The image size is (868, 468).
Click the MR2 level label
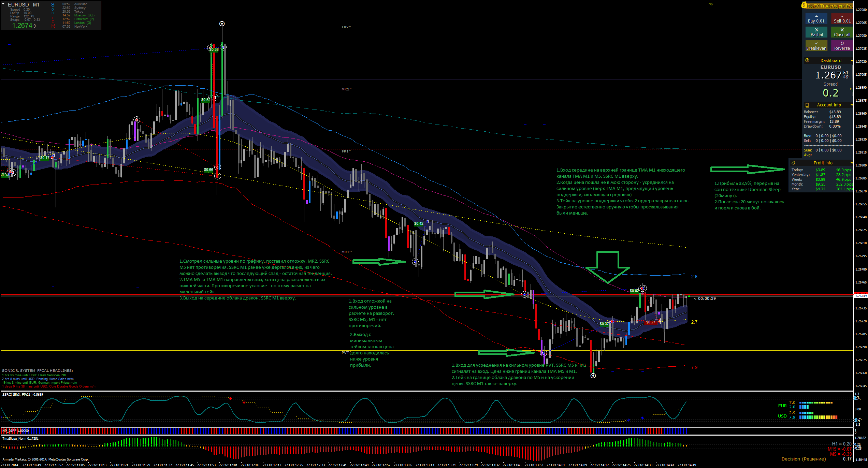pyautogui.click(x=346, y=89)
